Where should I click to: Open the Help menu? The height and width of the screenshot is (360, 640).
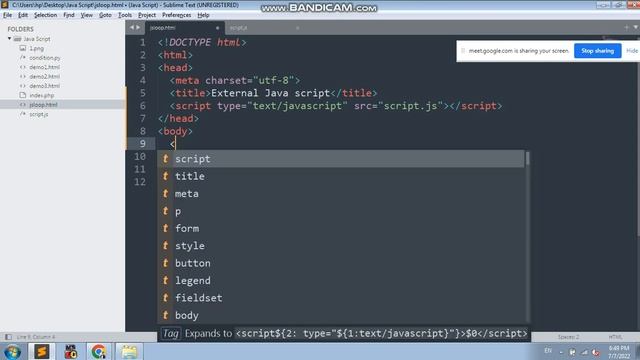click(203, 15)
